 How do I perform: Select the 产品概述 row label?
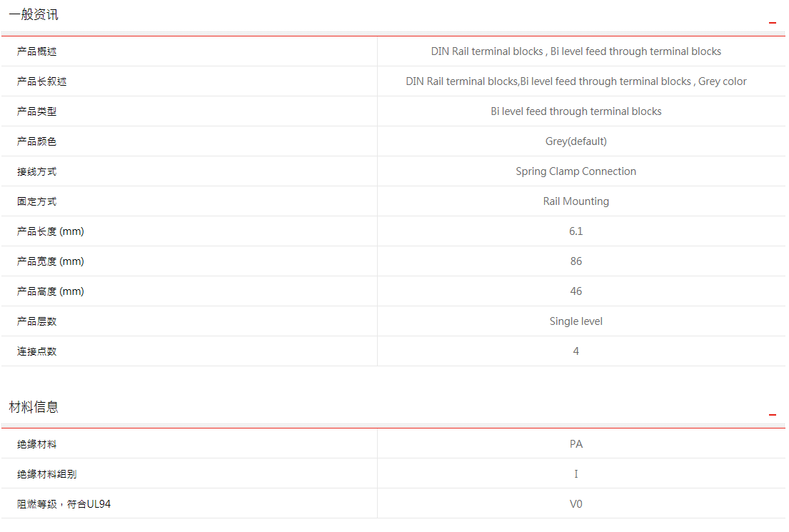(x=37, y=51)
